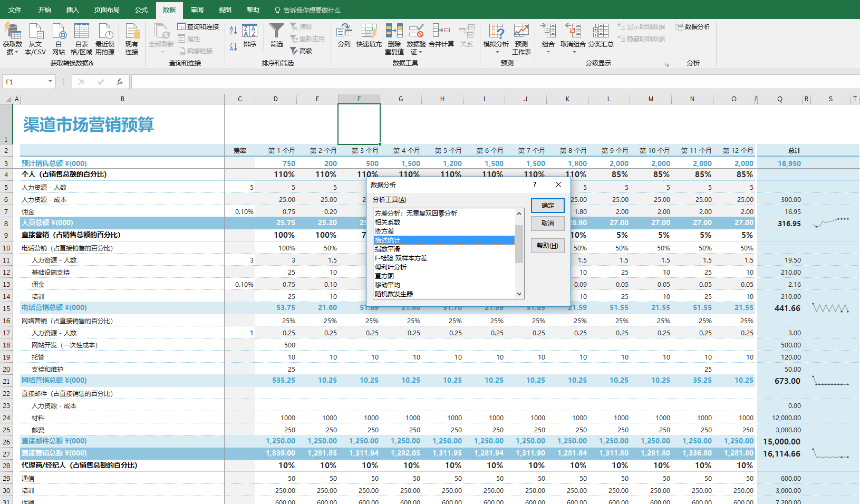Click the formula bar input field

coord(475,82)
